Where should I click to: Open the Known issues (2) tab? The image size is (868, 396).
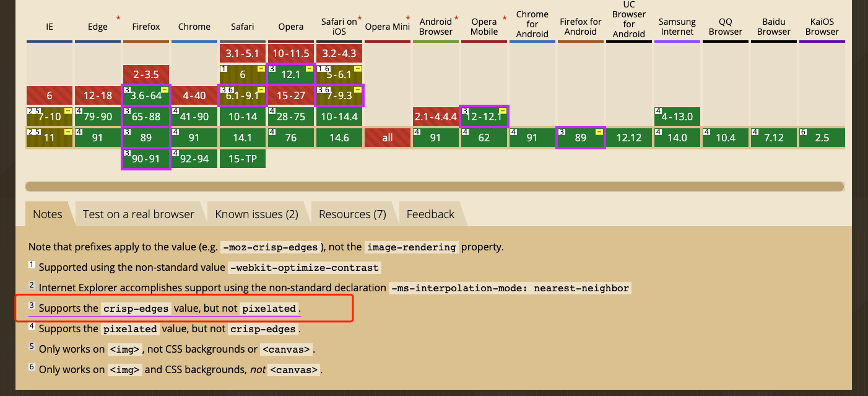[x=257, y=214]
